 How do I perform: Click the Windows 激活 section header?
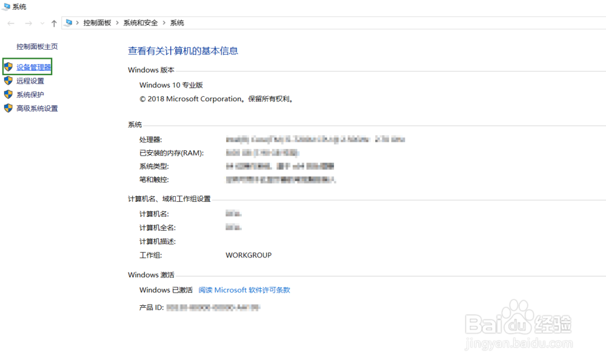151,275
